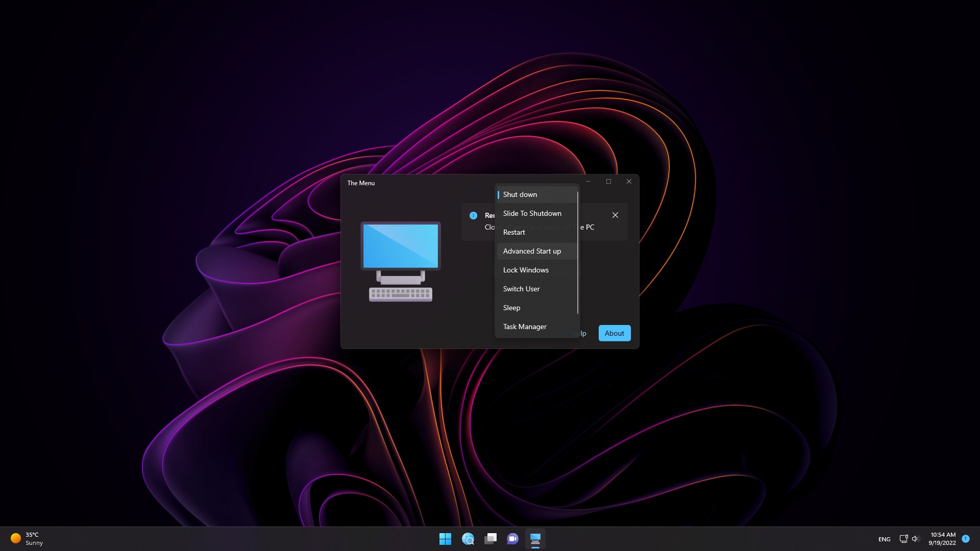This screenshot has height=551, width=980.
Task: Close The Menu window
Action: point(629,182)
